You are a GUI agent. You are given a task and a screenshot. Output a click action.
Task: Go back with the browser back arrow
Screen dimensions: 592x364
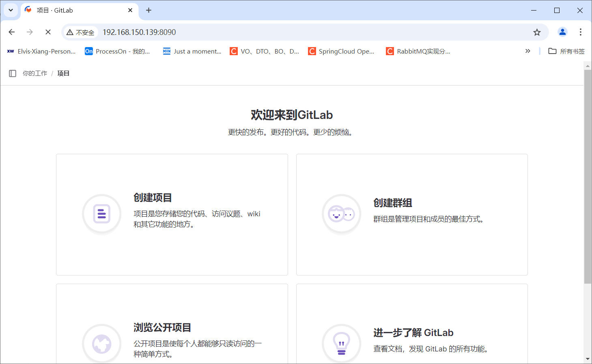(x=12, y=32)
